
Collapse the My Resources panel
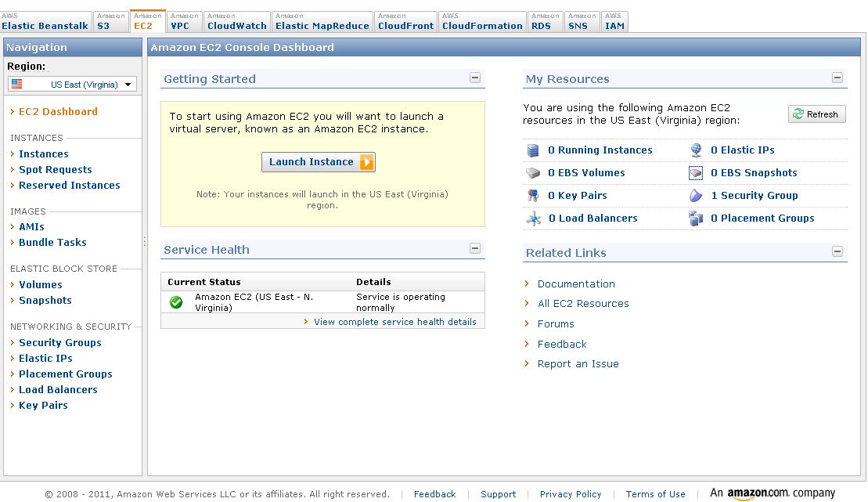(837, 78)
